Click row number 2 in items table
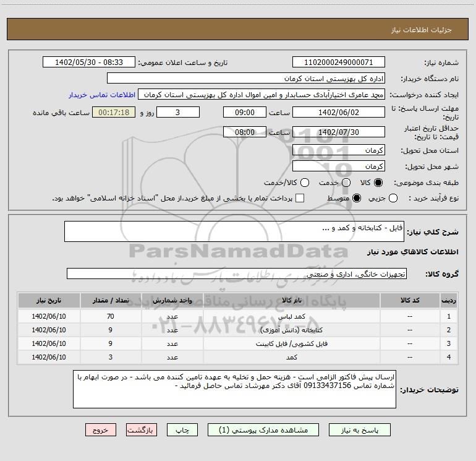 click(449, 330)
